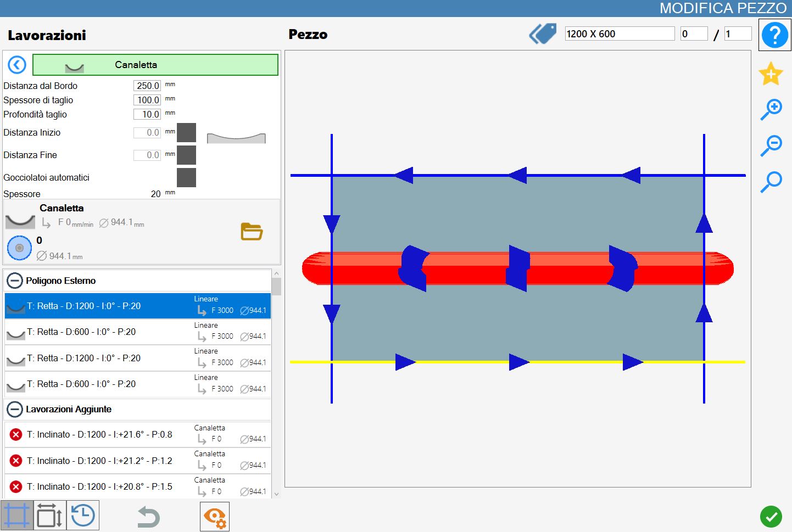Toggle the Gocciolatoi automatici checkbox

tap(186, 177)
